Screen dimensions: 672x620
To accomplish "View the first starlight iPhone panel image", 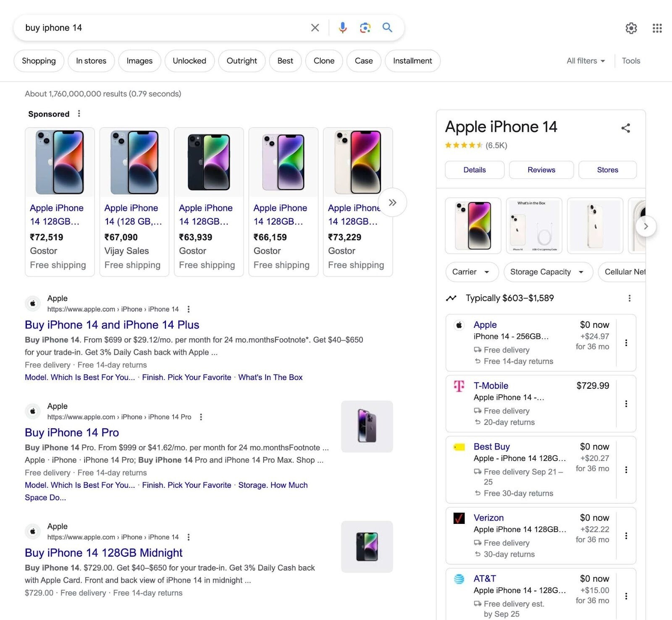I will point(473,226).
